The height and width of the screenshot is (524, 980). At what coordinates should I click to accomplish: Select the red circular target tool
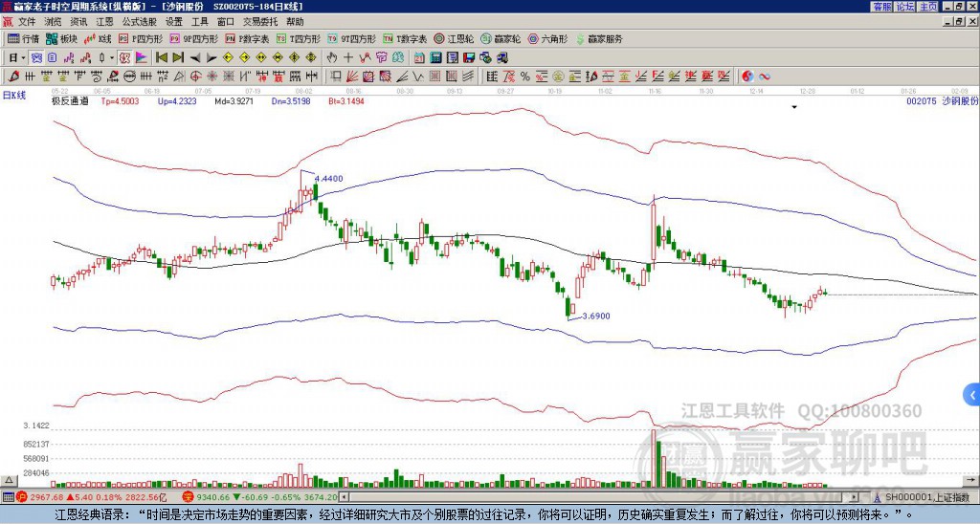tap(195, 76)
